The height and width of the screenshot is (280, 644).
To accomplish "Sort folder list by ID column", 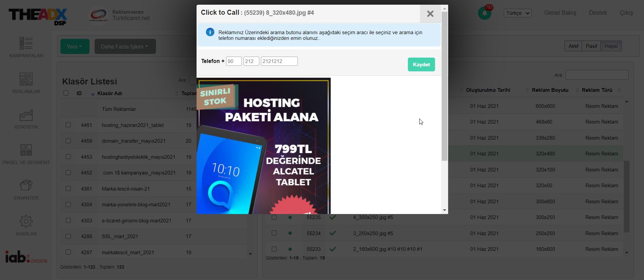I will coord(79,93).
